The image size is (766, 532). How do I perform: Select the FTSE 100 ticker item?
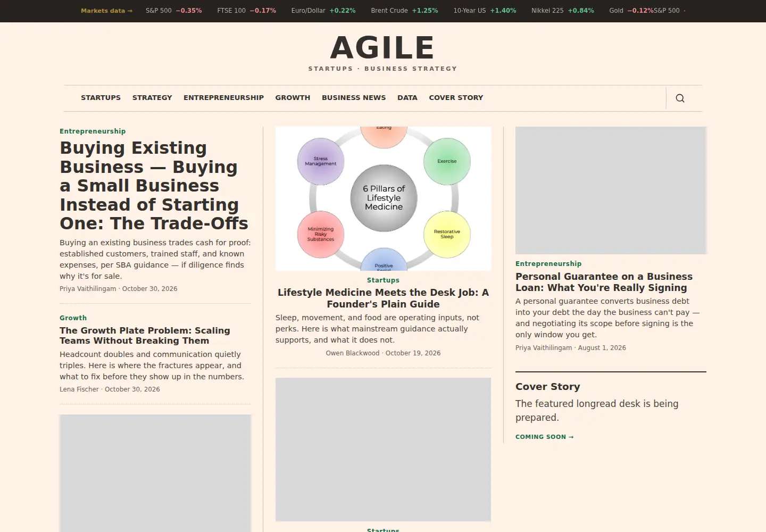pyautogui.click(x=246, y=11)
